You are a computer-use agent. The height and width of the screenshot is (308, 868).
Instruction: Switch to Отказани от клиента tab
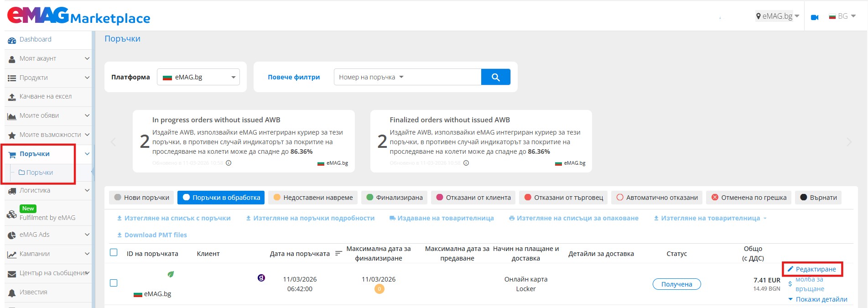pyautogui.click(x=473, y=198)
